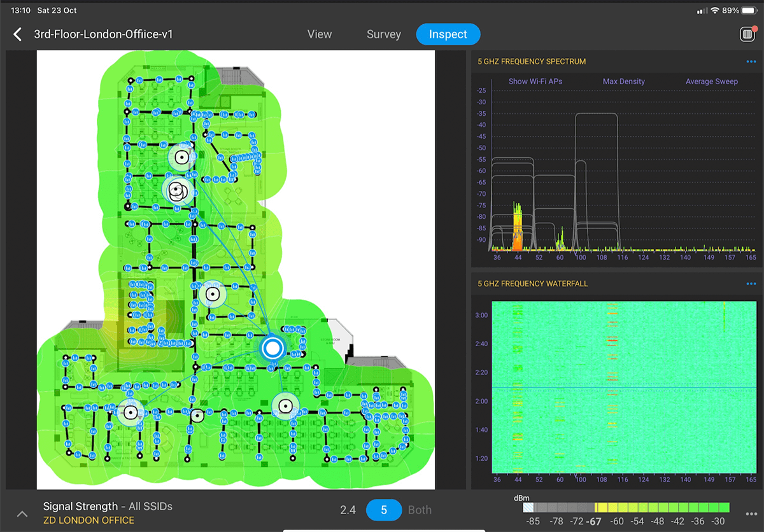
Task: Open the legend options ellipsis at bottom right
Action: pyautogui.click(x=751, y=514)
